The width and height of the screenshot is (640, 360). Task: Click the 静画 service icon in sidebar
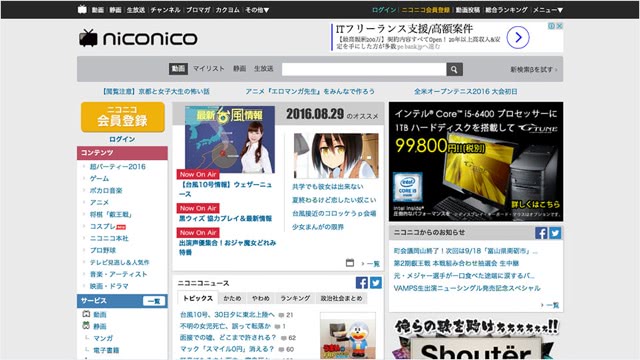[86, 326]
